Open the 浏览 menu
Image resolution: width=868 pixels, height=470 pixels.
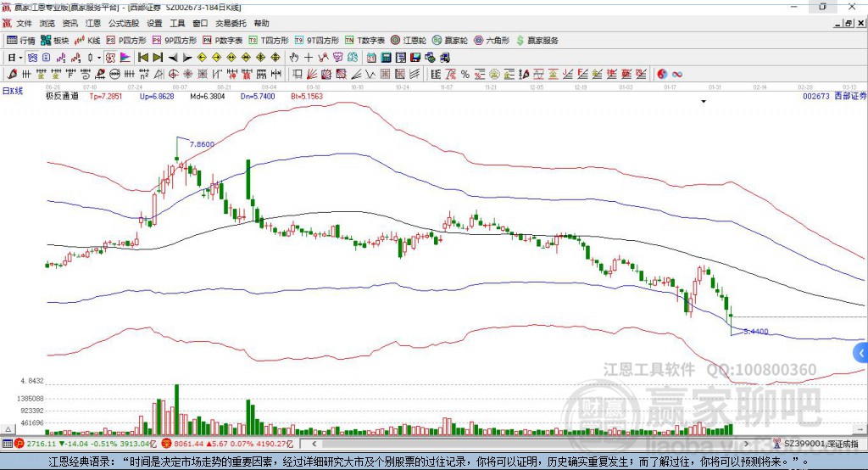tap(47, 23)
